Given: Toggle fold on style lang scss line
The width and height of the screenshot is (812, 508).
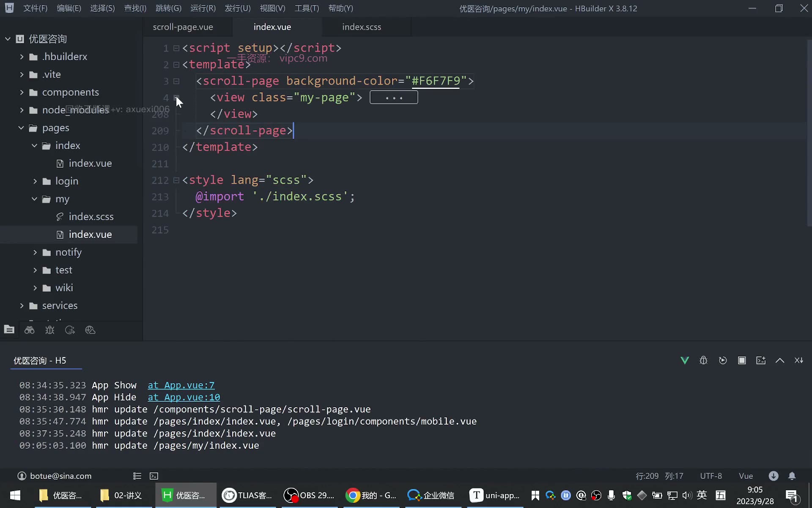Looking at the screenshot, I should pos(176,180).
